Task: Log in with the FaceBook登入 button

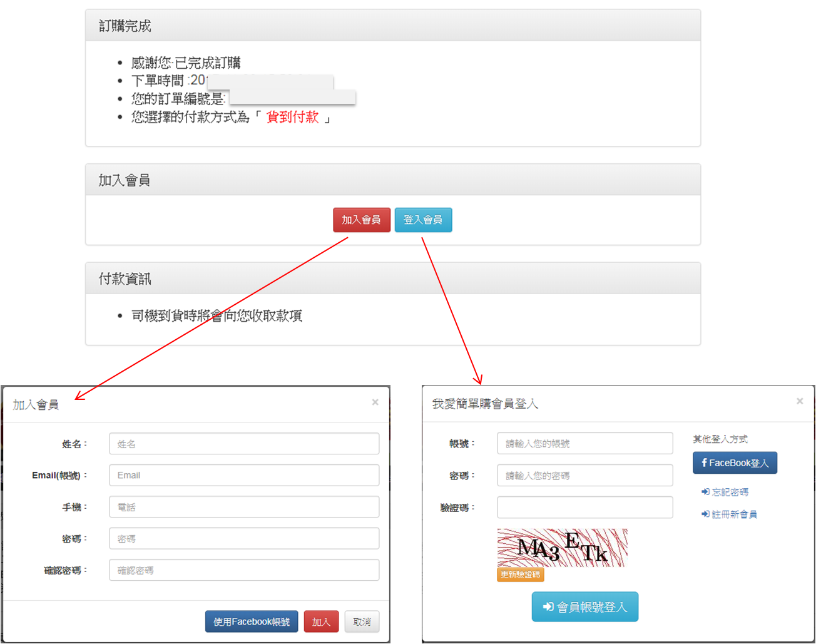Action: coord(735,463)
